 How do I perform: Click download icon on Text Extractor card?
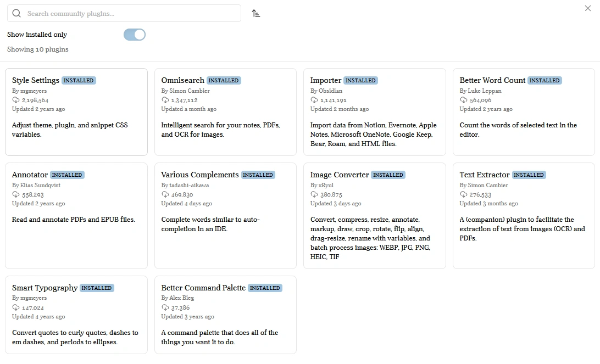pyautogui.click(x=464, y=195)
